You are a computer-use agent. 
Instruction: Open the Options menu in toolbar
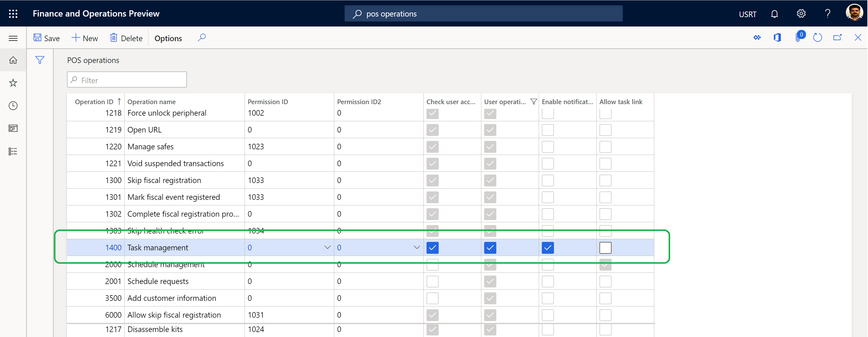[168, 38]
